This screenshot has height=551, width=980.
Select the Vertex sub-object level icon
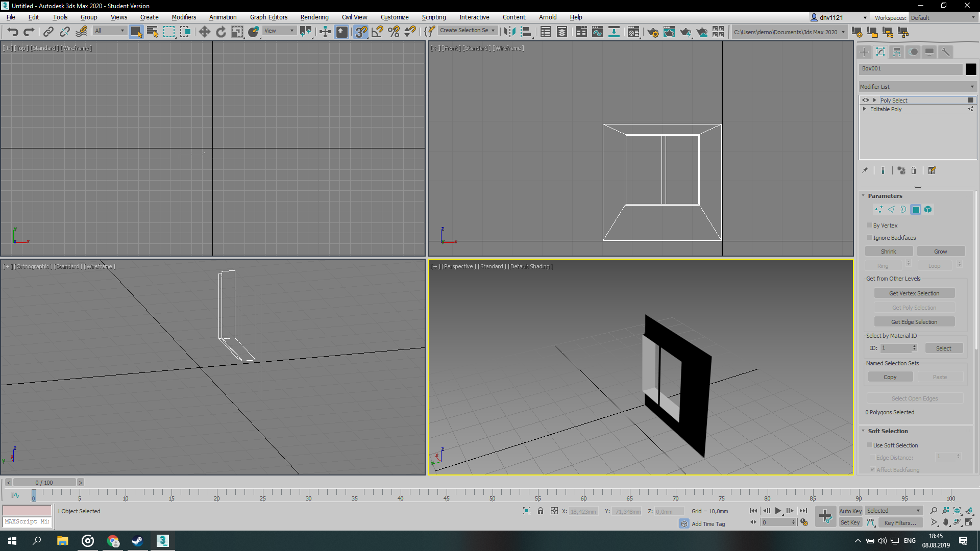(878, 209)
